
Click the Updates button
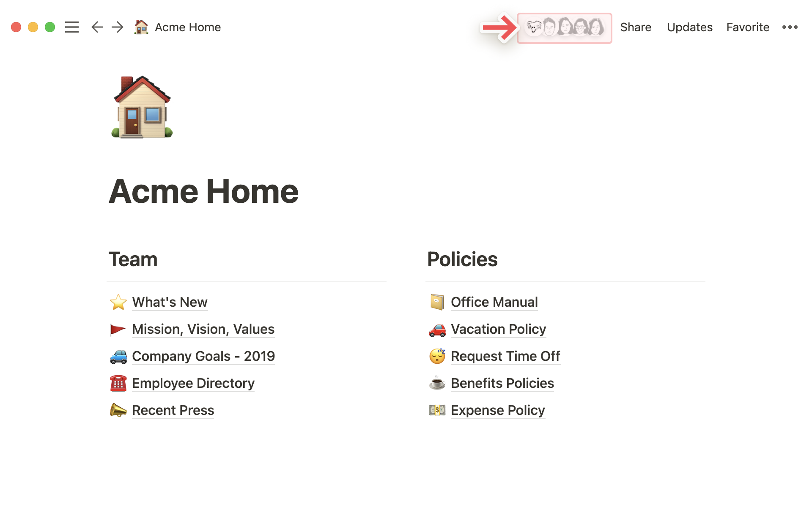(688, 27)
